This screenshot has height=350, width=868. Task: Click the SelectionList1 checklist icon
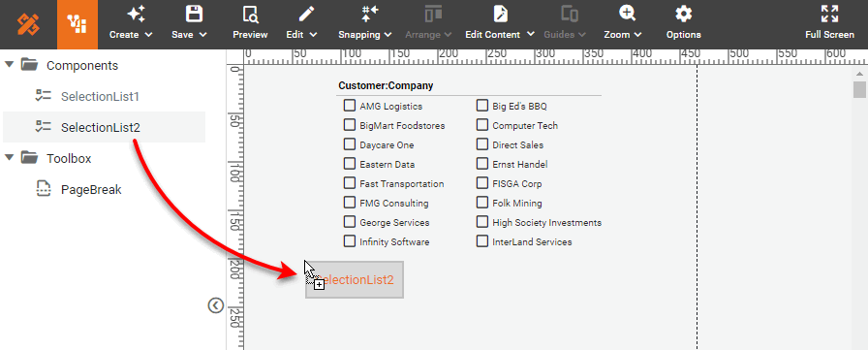[x=44, y=96]
